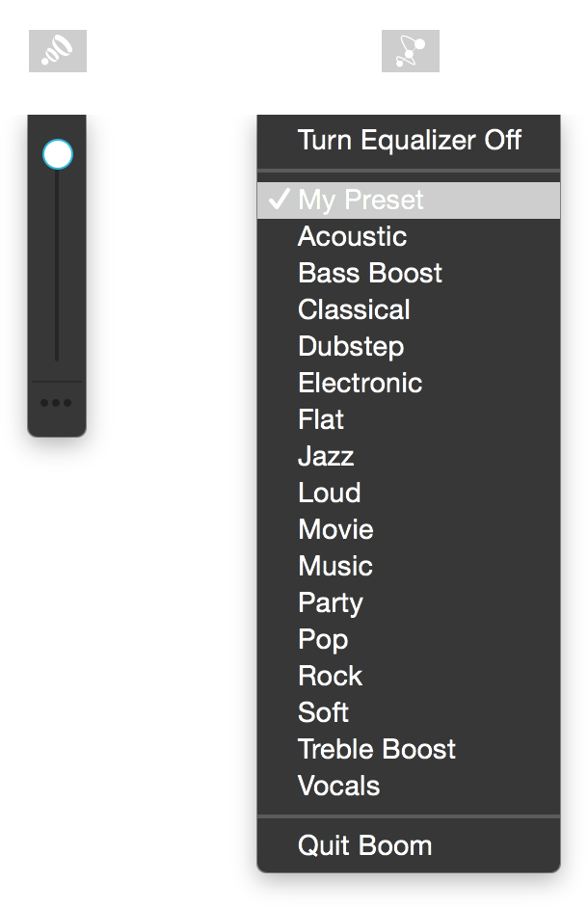Pick the Classical equalizer preset
This screenshot has width=588, height=908.
click(x=409, y=309)
